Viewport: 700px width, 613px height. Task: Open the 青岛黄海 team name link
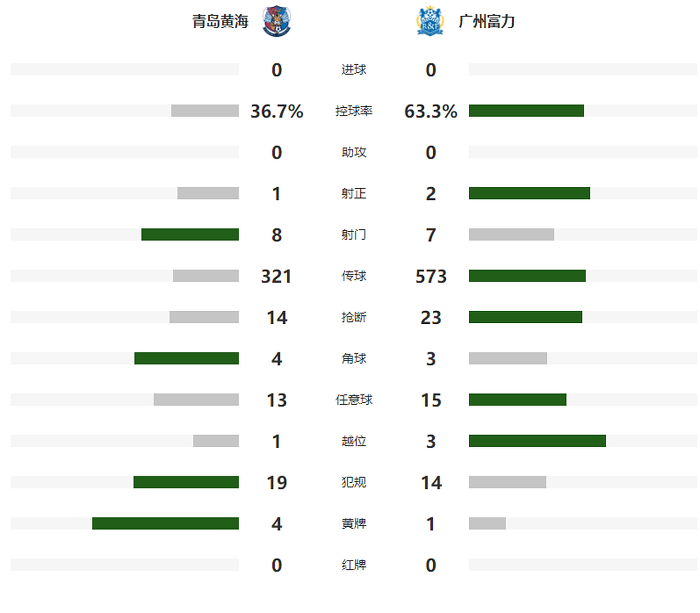click(x=220, y=22)
